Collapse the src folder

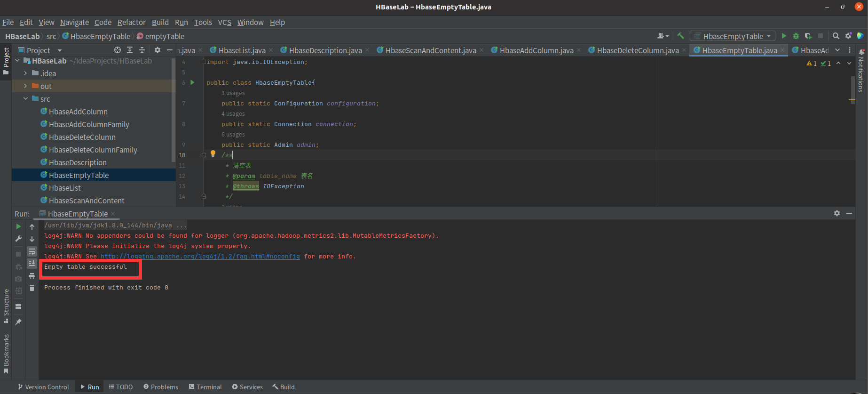coord(26,99)
